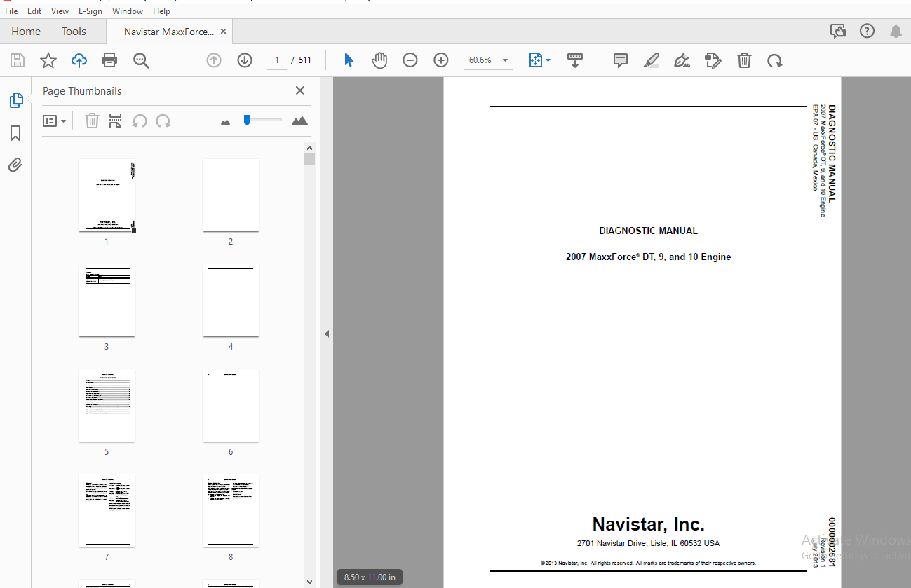Click the thumbnails panel scroll up arrow
This screenshot has width=911, height=588.
click(x=309, y=147)
